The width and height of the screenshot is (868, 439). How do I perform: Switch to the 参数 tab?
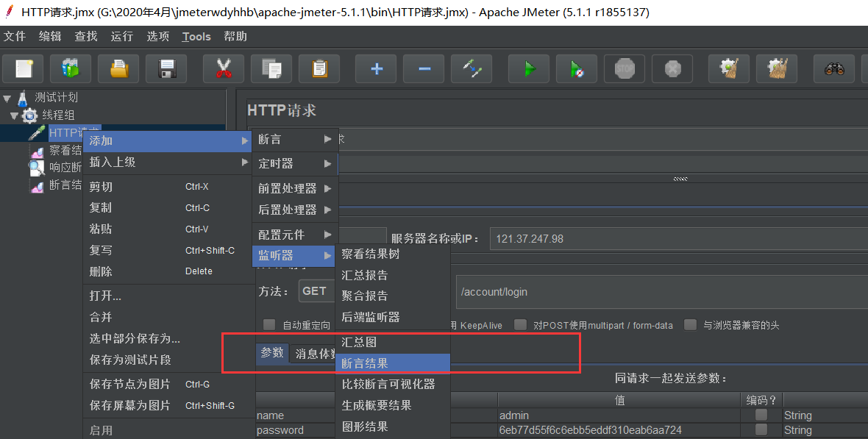click(272, 353)
